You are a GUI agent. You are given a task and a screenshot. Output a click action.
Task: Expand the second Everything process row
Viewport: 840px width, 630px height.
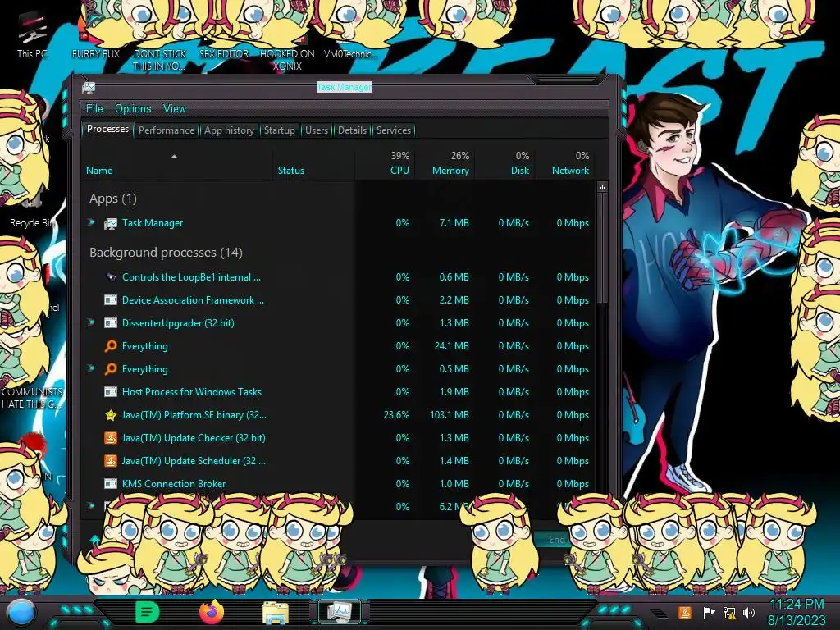91,368
